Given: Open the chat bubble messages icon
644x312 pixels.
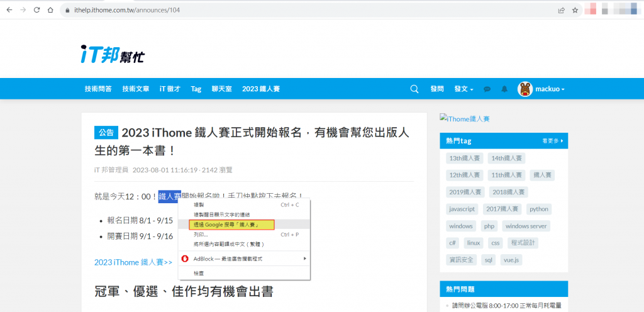Looking at the screenshot, I should pos(487,89).
